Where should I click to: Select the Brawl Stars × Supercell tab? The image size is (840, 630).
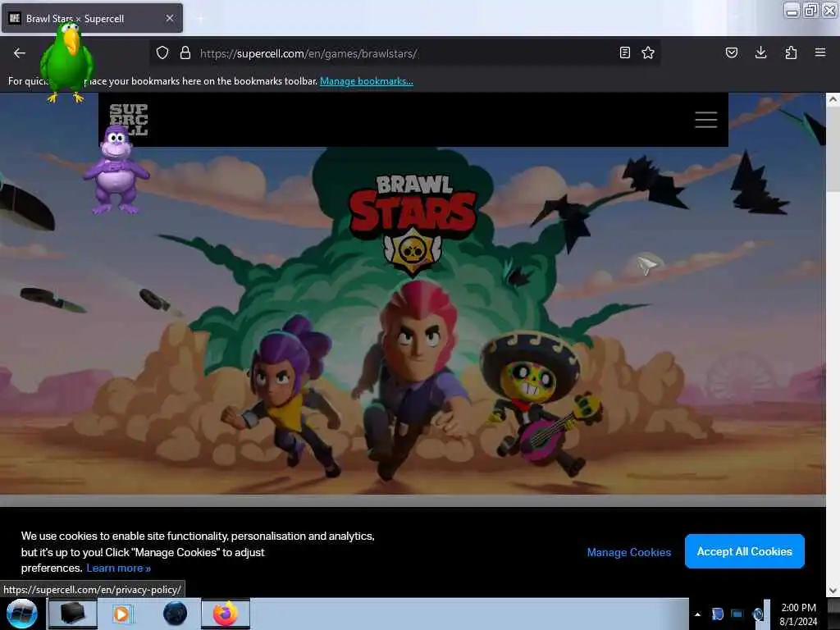(92, 18)
